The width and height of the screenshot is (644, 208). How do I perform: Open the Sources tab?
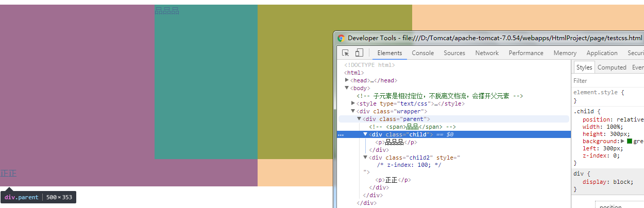tap(454, 53)
